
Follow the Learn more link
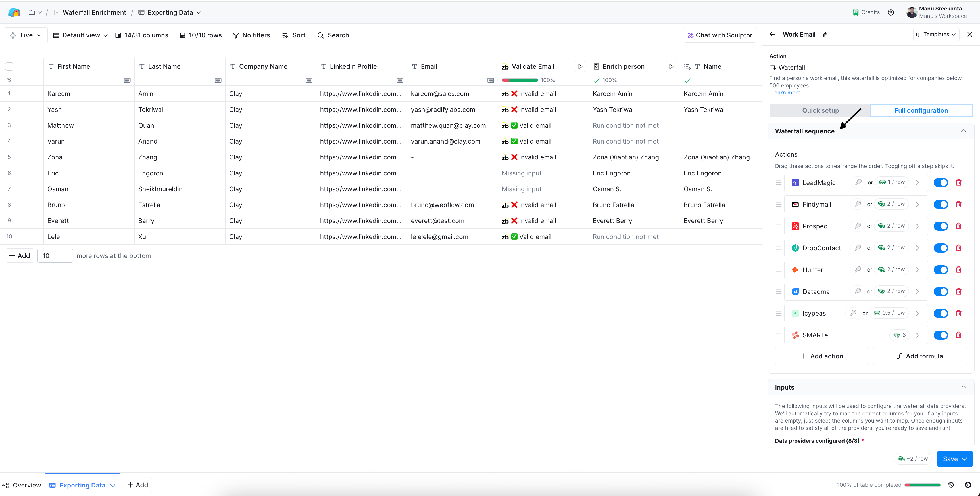point(785,93)
